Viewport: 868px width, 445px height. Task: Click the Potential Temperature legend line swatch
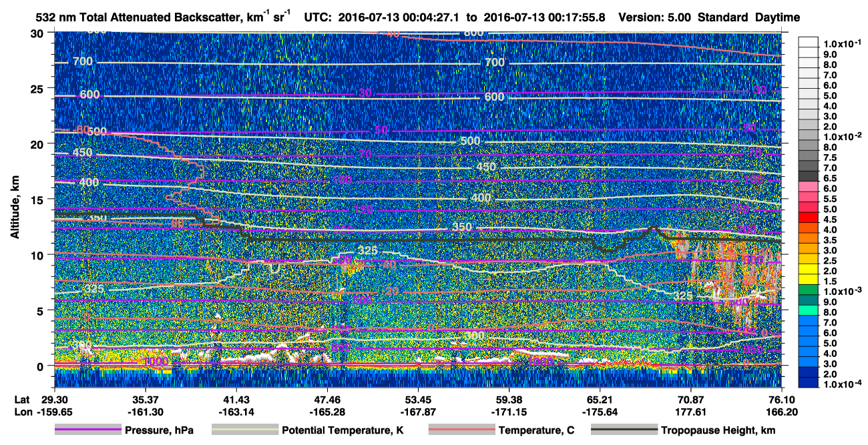[x=244, y=431]
